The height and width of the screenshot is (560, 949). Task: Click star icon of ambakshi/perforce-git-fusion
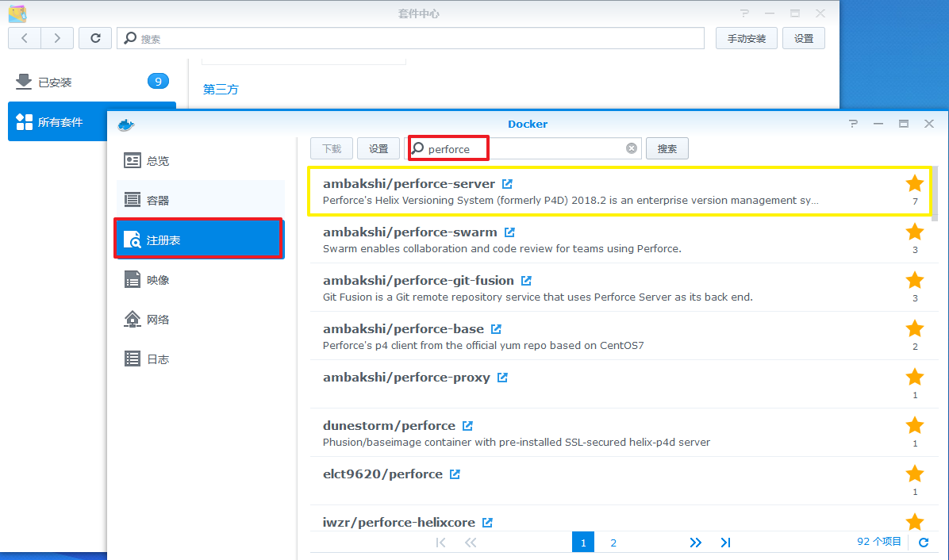pos(915,280)
